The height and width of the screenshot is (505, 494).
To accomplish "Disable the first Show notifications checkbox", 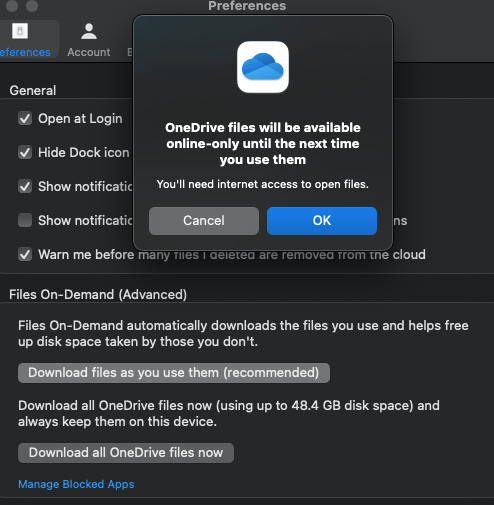I will coord(25,186).
